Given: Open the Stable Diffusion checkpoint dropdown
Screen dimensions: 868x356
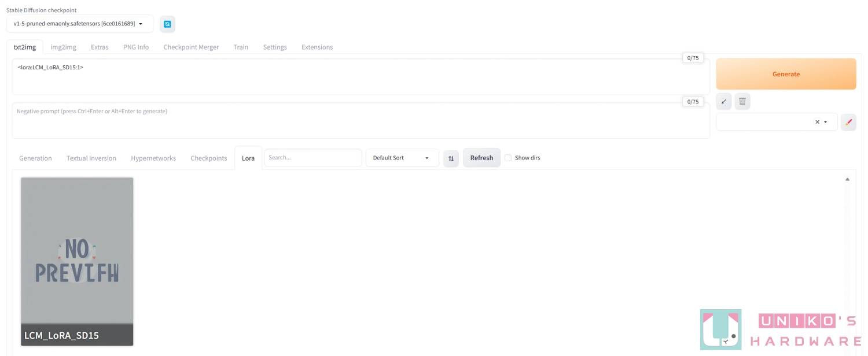Looking at the screenshot, I should point(80,24).
